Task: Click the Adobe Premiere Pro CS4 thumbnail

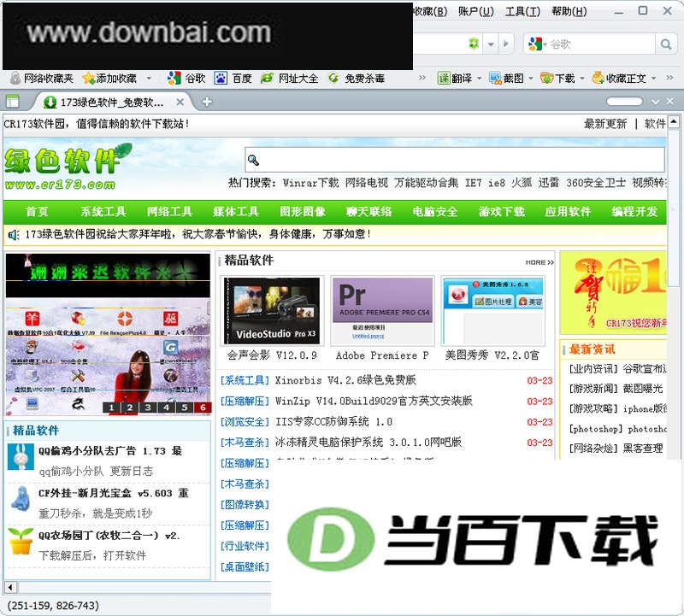Action: tap(382, 311)
